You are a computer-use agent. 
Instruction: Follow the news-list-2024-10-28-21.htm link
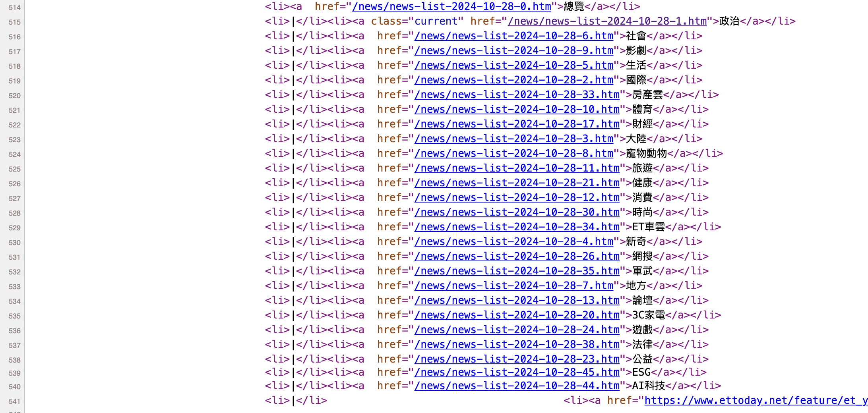click(517, 183)
